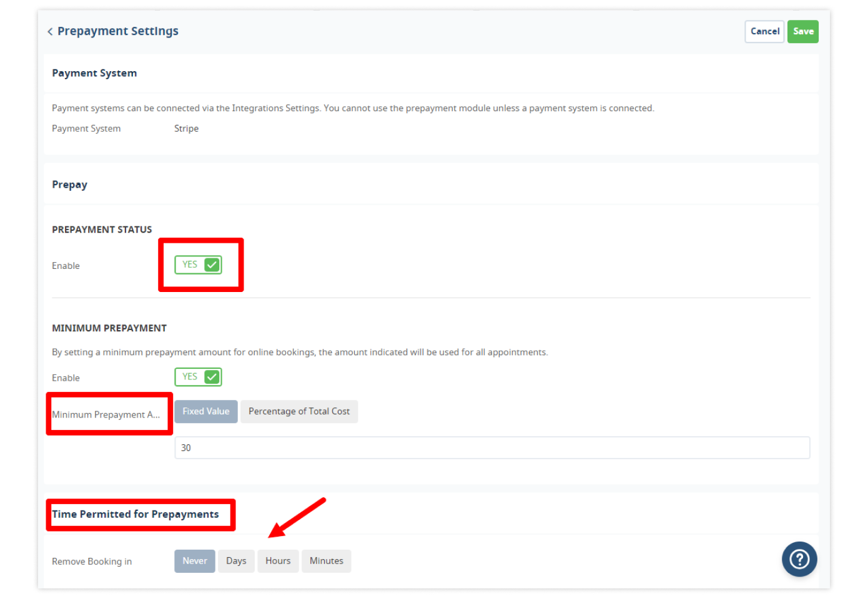Screen dimensions: 868x599
Task: Choose Hours for Remove Booking in
Action: pyautogui.click(x=278, y=561)
